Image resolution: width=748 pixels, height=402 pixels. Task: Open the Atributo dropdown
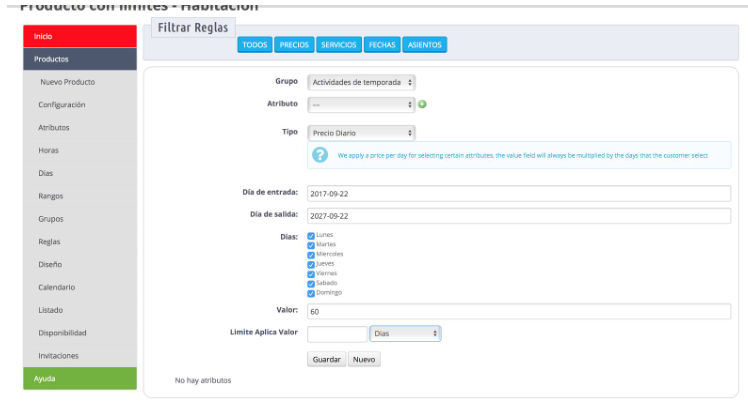coord(361,104)
